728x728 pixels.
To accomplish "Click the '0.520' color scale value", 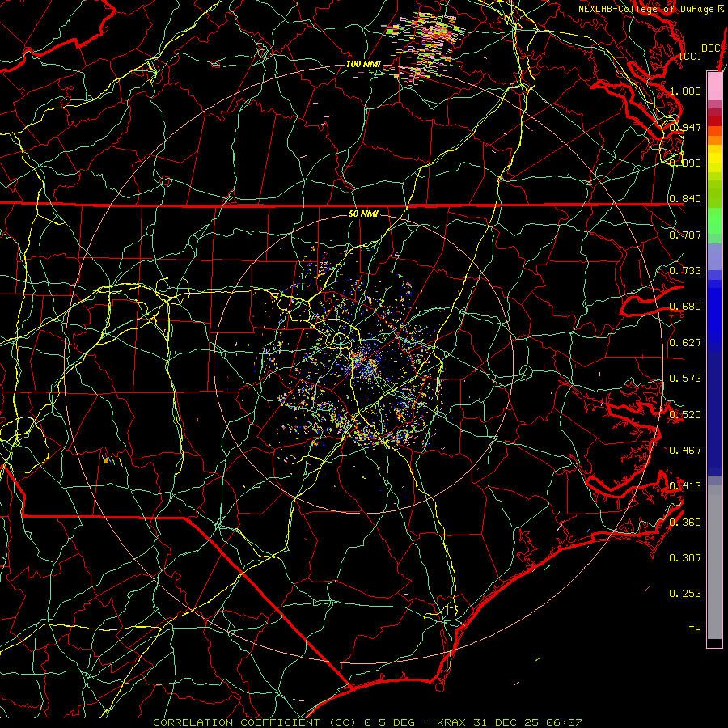I will coord(685,414).
